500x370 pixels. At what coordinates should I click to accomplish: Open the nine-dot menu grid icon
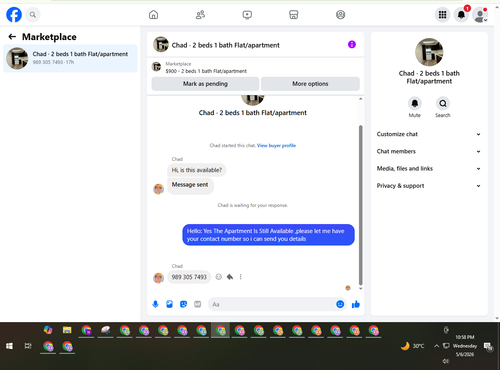coord(442,15)
